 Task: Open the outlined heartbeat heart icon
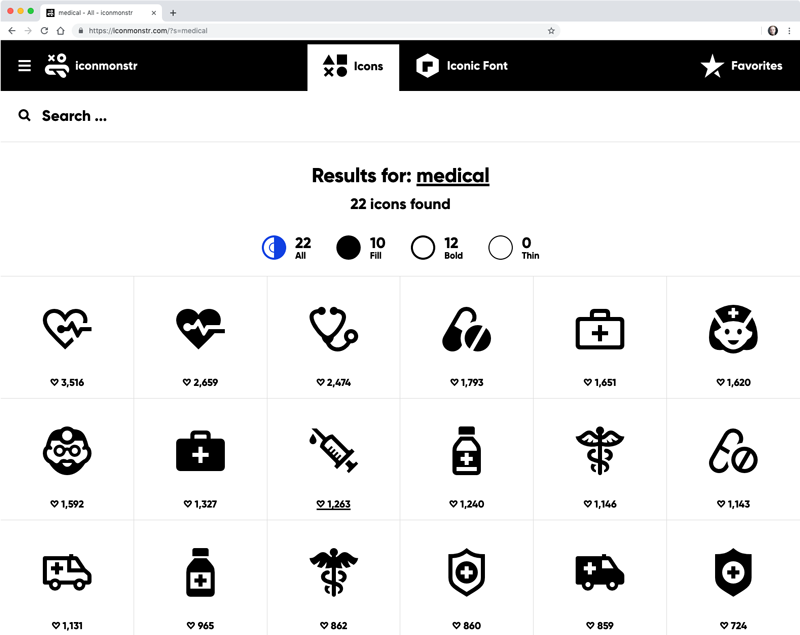[x=67, y=328]
